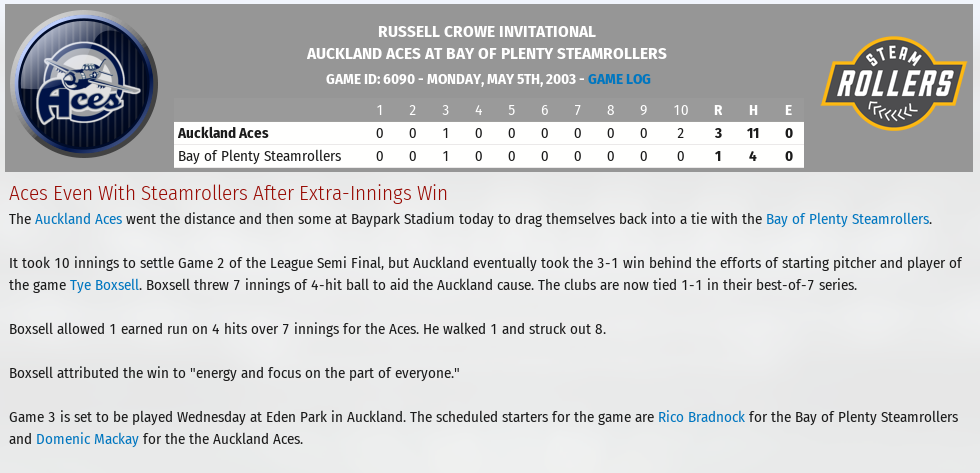This screenshot has height=473, width=980.
Task: Click the inning 10 column header
Action: click(x=680, y=111)
